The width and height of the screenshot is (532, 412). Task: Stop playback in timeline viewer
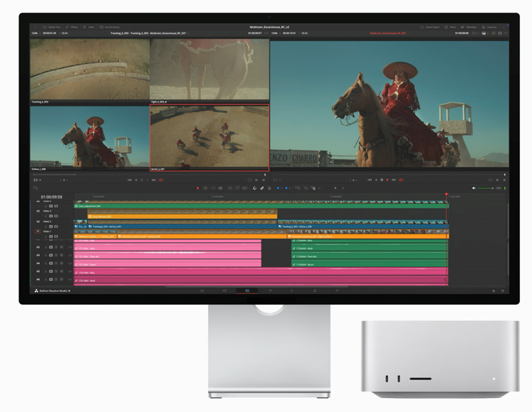point(382,180)
